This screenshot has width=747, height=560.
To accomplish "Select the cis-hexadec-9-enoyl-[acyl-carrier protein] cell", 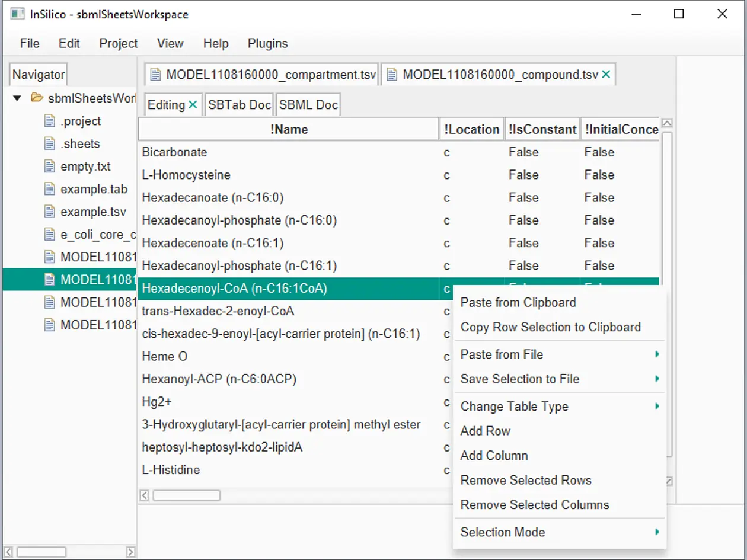I will click(x=288, y=334).
